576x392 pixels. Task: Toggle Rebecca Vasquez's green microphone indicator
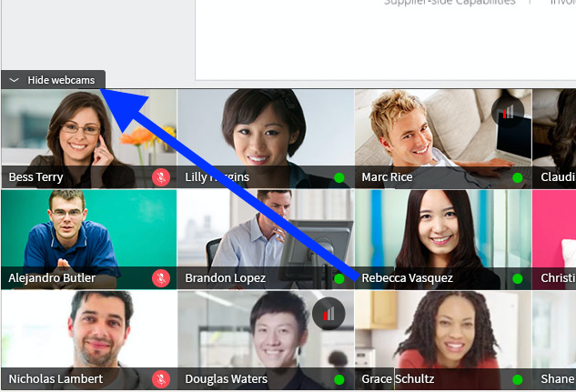coord(518,279)
